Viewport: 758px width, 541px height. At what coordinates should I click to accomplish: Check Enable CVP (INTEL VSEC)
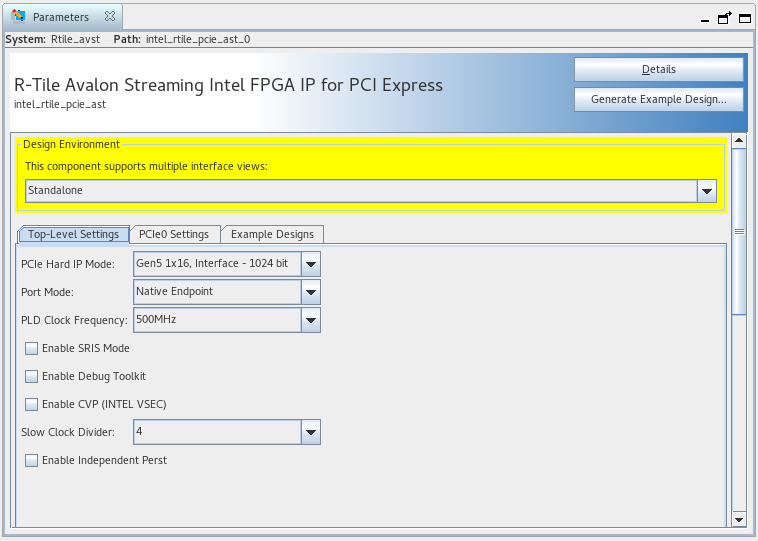click(x=32, y=405)
